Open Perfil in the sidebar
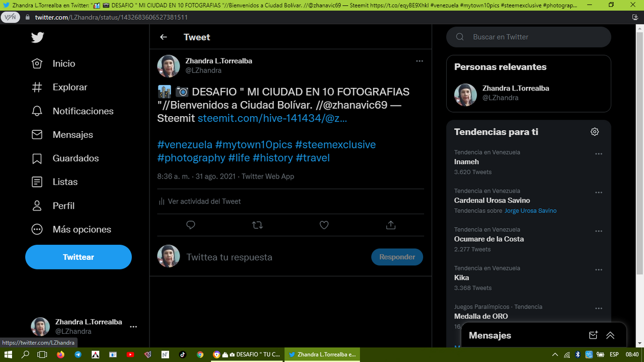Screen dimensions: 644x362 (x=53, y=206)
